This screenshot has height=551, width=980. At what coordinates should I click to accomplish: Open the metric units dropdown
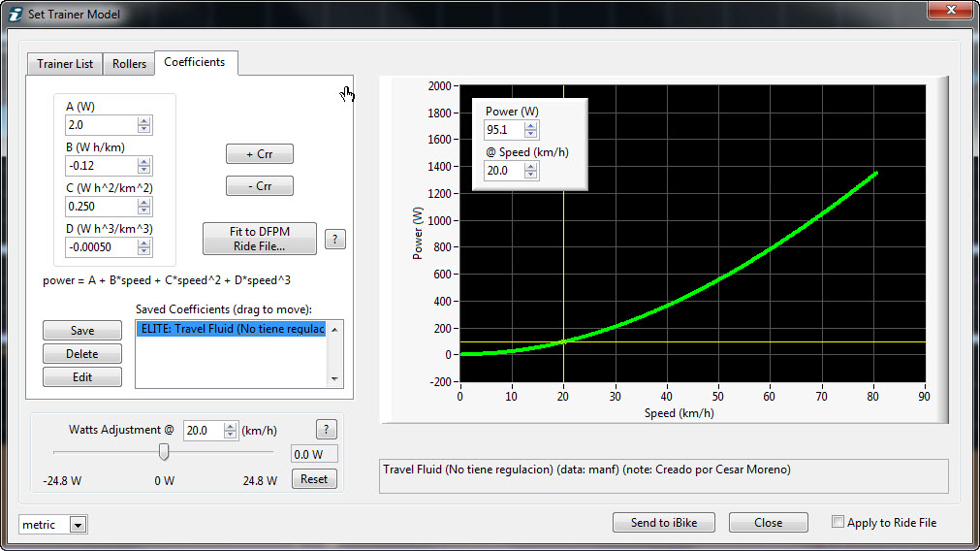click(78, 525)
